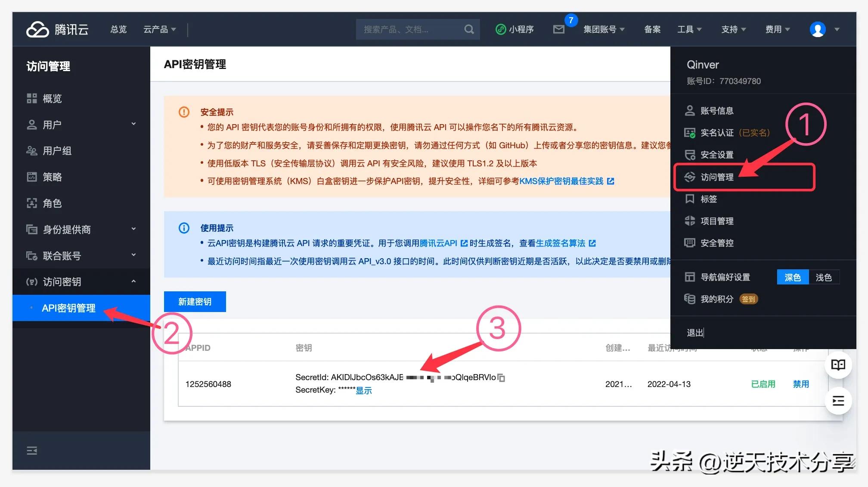The width and height of the screenshot is (868, 487).
Task: Click the 新建密钥 button
Action: pyautogui.click(x=195, y=301)
